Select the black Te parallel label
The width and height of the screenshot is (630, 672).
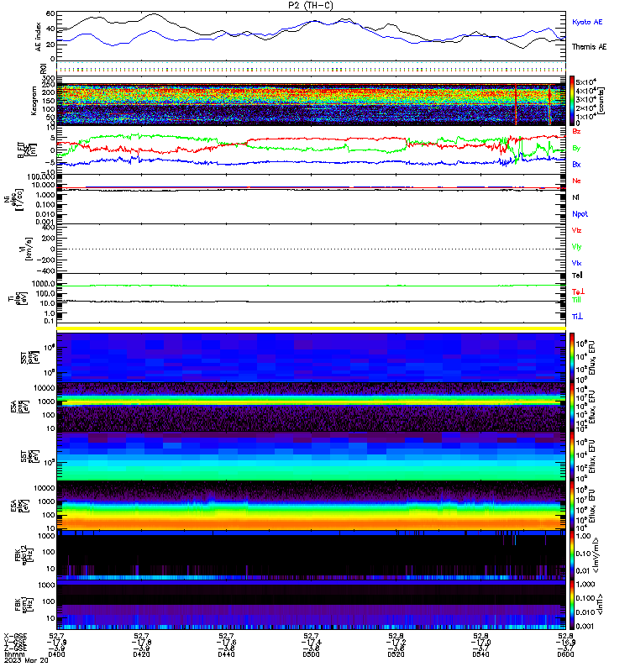[577, 276]
